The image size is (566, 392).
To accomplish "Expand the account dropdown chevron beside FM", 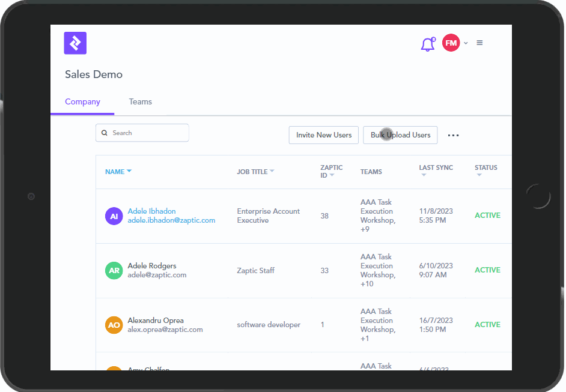I will [466, 43].
